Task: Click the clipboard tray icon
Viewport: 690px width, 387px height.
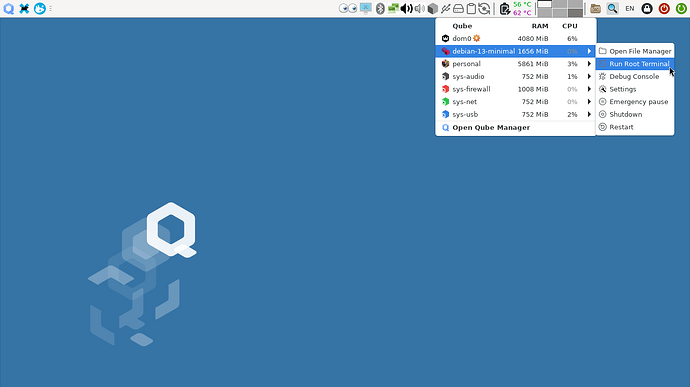Action: click(x=471, y=8)
